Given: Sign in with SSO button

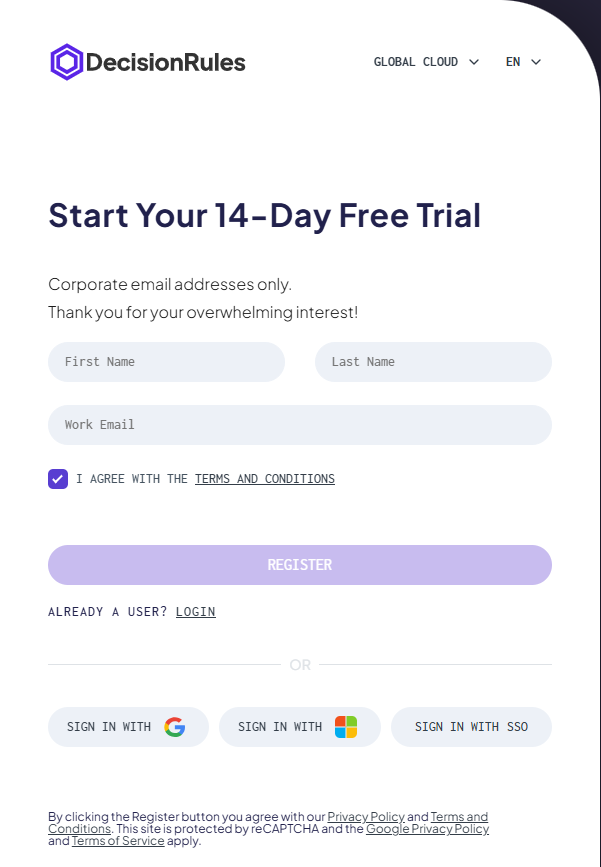Looking at the screenshot, I should tap(471, 727).
